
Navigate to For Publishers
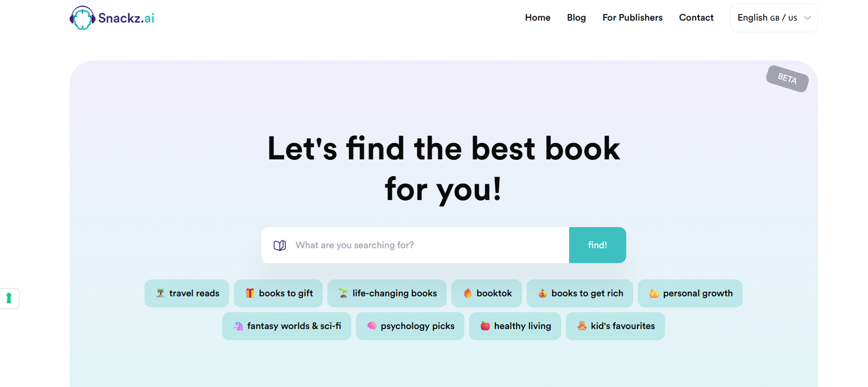click(632, 18)
